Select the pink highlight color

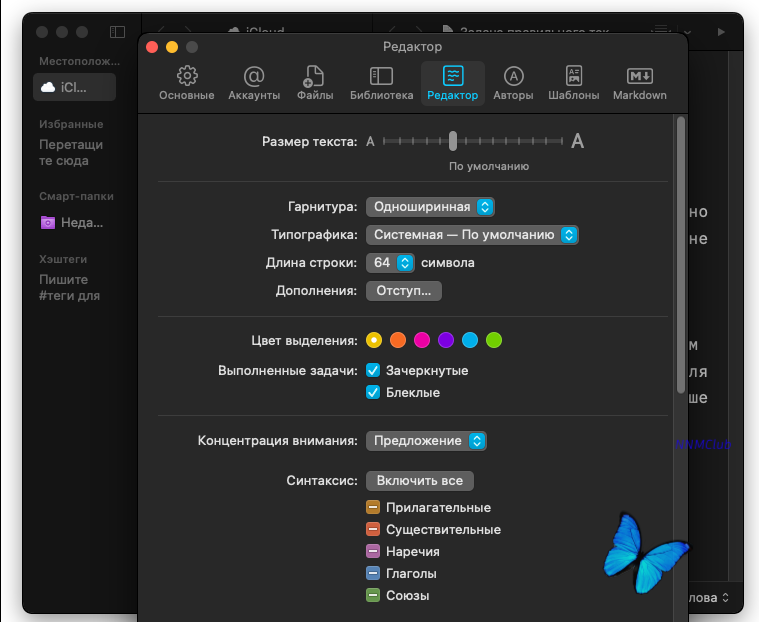pos(422,340)
